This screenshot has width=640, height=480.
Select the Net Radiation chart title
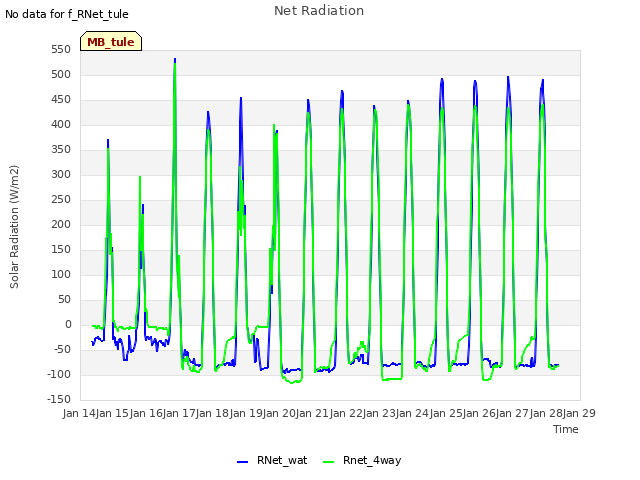tap(319, 11)
